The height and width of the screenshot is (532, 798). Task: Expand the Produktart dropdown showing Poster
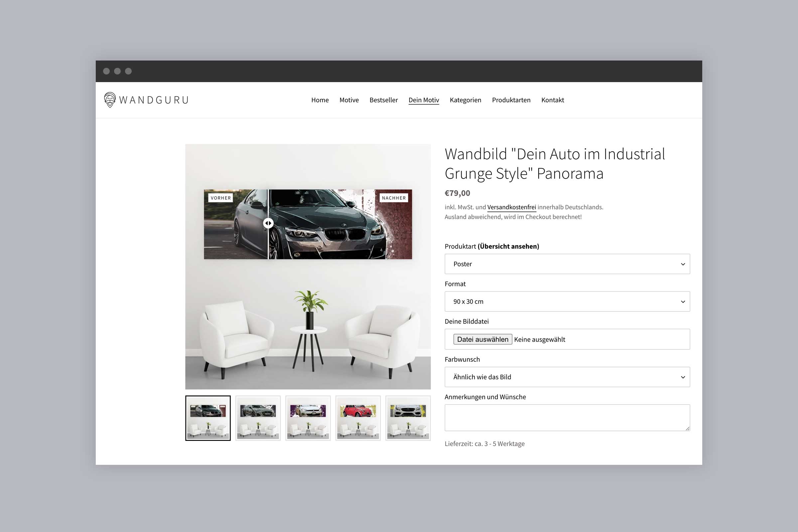[567, 264]
